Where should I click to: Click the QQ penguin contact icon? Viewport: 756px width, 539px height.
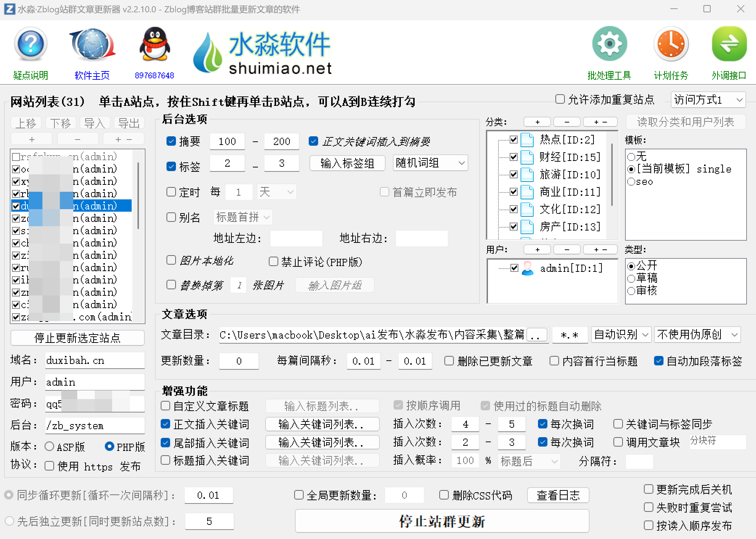(155, 44)
